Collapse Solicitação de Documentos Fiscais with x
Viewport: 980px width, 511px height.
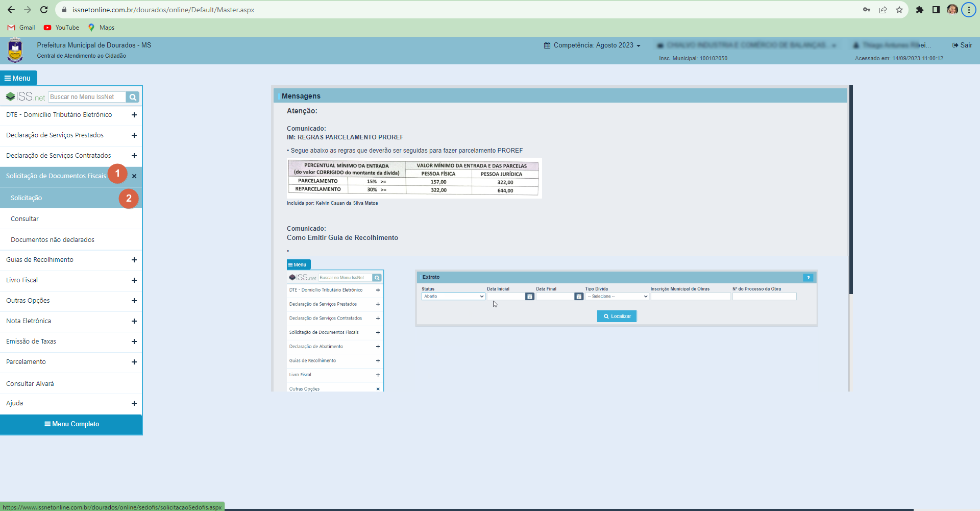point(134,176)
